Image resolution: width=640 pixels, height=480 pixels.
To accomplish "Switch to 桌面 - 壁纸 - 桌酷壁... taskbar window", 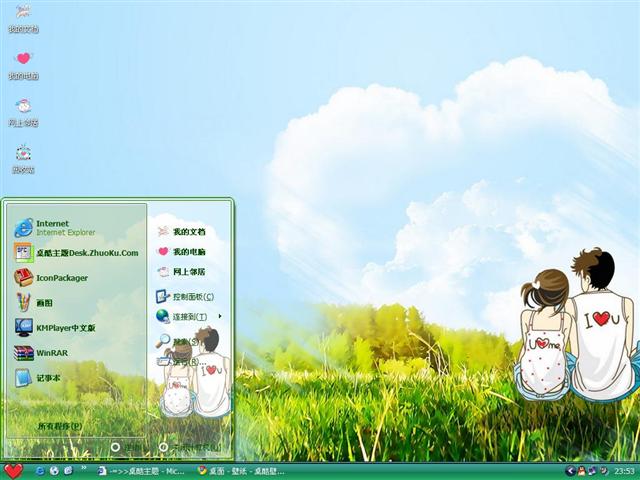I will pyautogui.click(x=241, y=471).
